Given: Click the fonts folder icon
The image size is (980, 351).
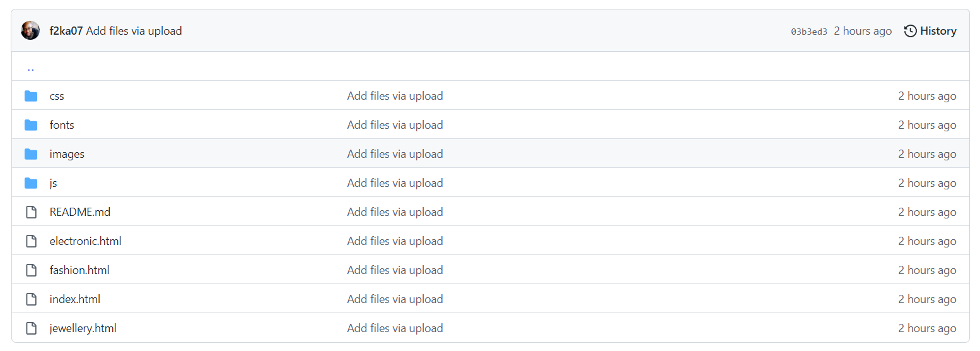Looking at the screenshot, I should (x=31, y=125).
